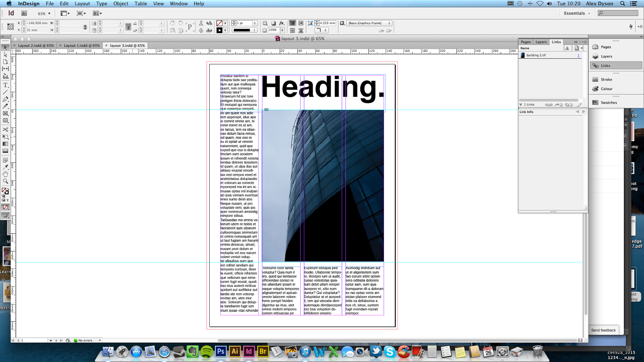Toggle drop shadow with fx button
The image size is (644, 362).
[281, 23]
